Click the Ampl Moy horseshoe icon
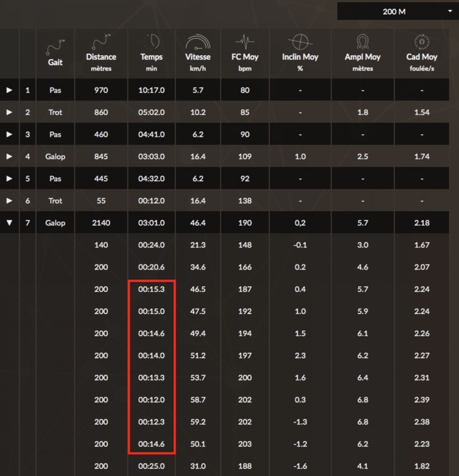The height and width of the screenshot is (476, 459). click(x=363, y=42)
